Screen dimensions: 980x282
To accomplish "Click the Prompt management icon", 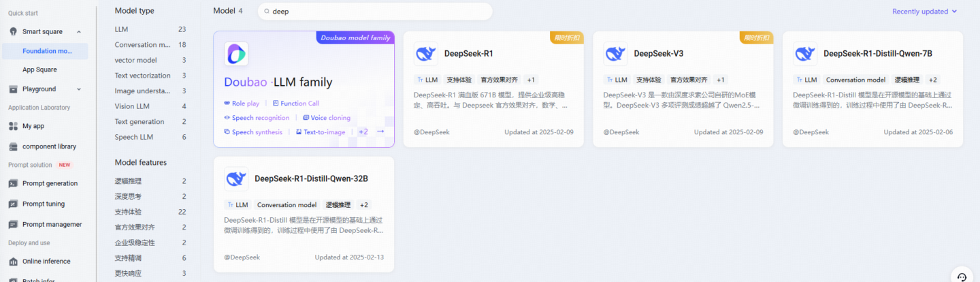I will tap(13, 224).
